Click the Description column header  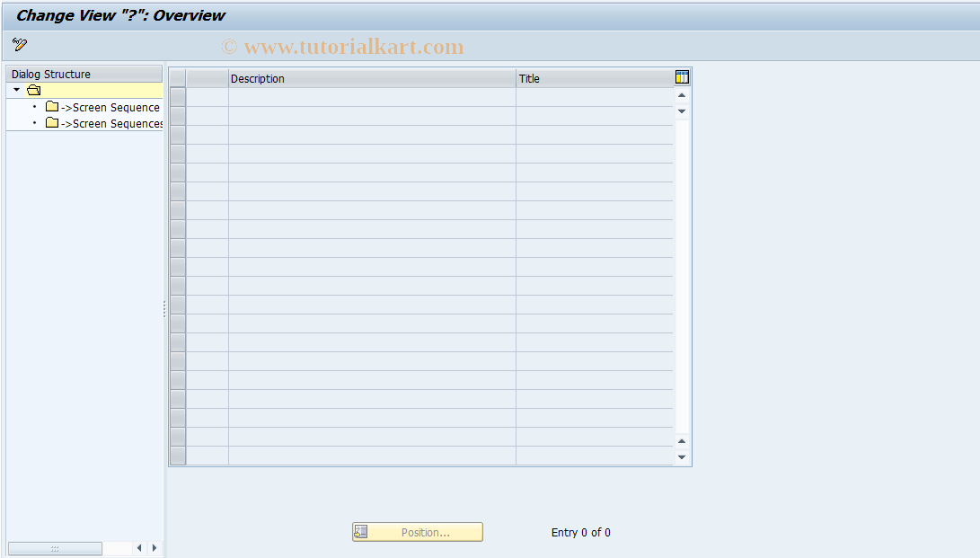tap(372, 79)
